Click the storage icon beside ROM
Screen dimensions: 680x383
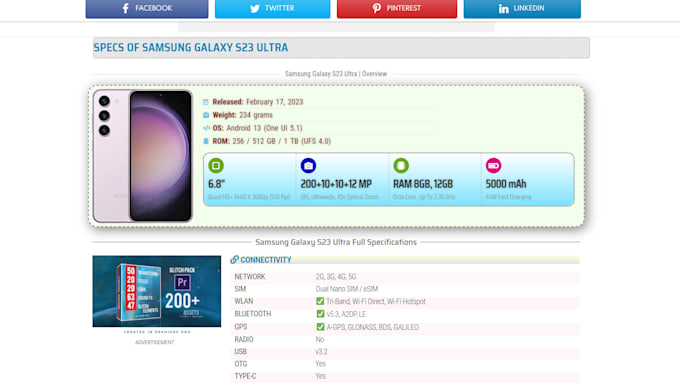(206, 141)
